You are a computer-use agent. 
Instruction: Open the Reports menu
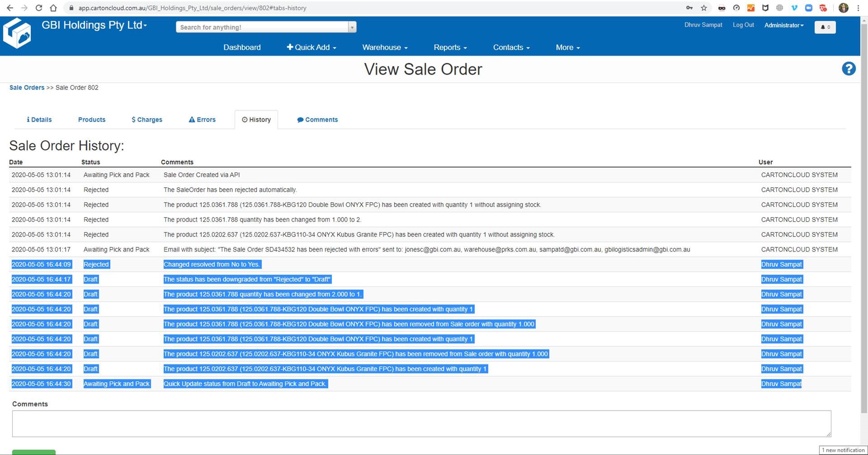tap(450, 47)
